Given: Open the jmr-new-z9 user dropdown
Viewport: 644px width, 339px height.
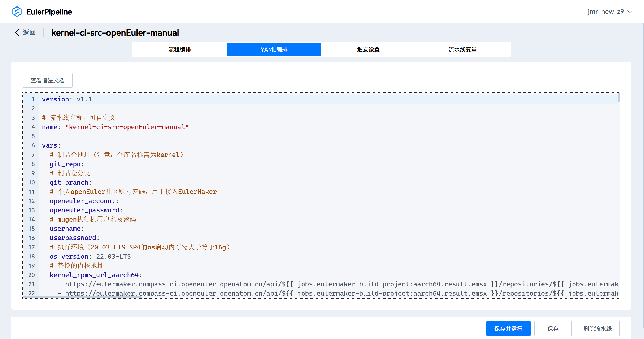Looking at the screenshot, I should [x=610, y=12].
